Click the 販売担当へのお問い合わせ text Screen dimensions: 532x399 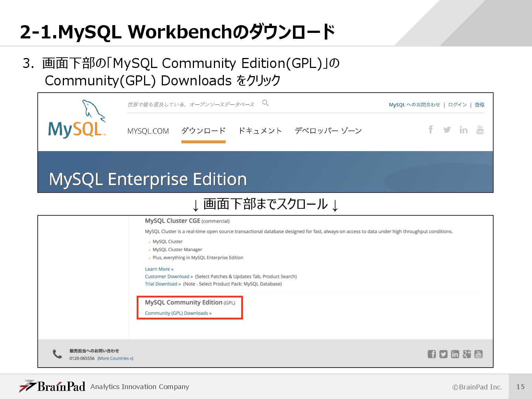(94, 351)
